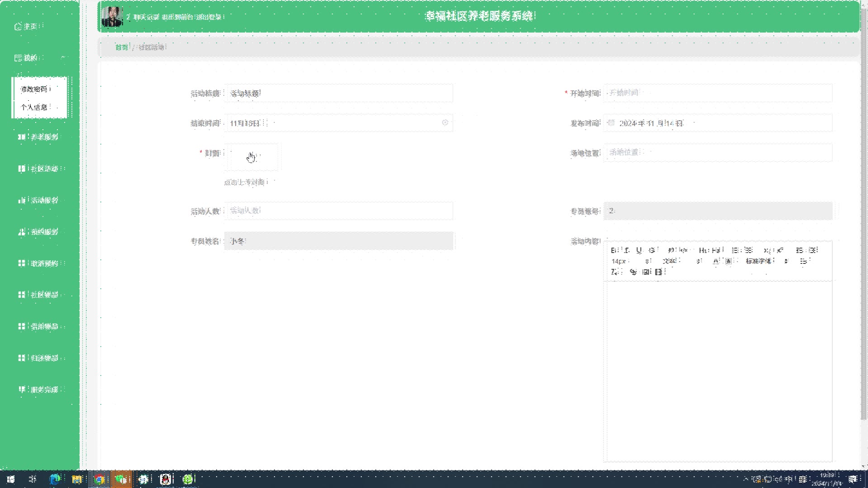Open 养老服务 in the sidebar
Screen dimensions: 868x488
click(44, 137)
